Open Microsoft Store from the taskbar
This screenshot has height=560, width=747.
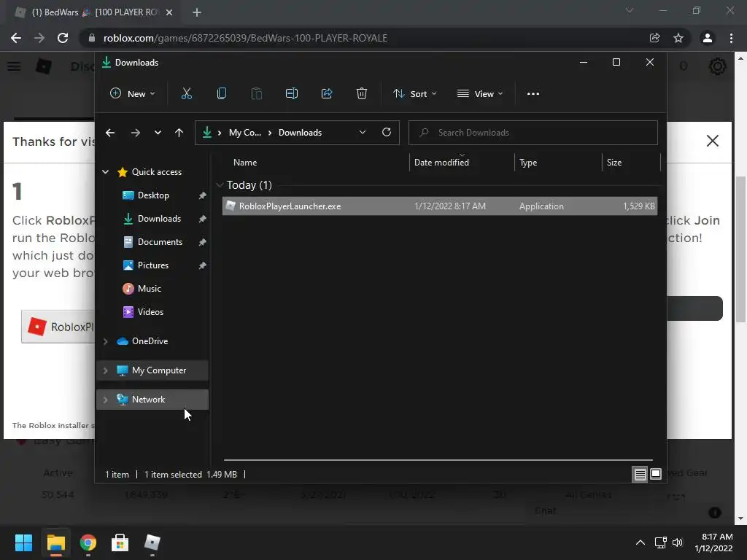120,542
